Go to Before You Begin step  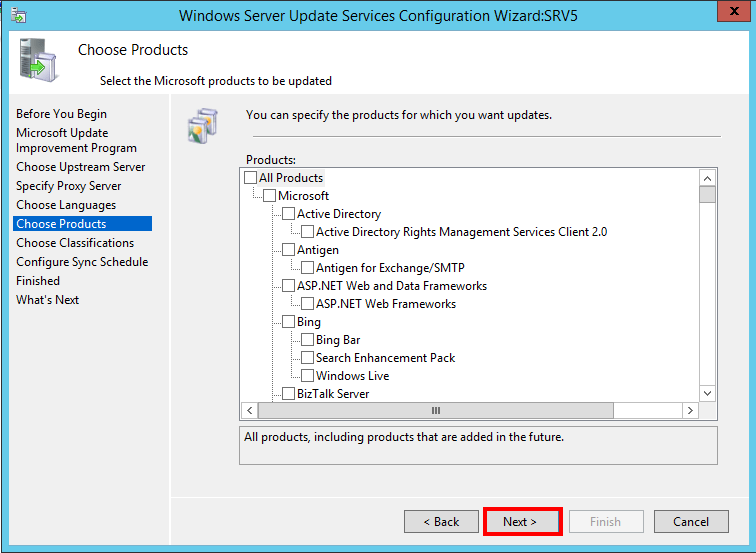pyautogui.click(x=61, y=114)
